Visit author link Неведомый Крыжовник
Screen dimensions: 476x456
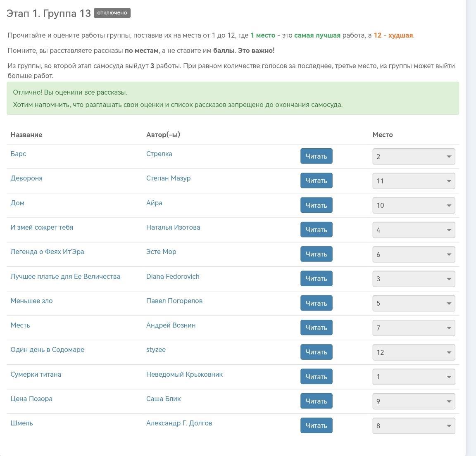pos(184,374)
